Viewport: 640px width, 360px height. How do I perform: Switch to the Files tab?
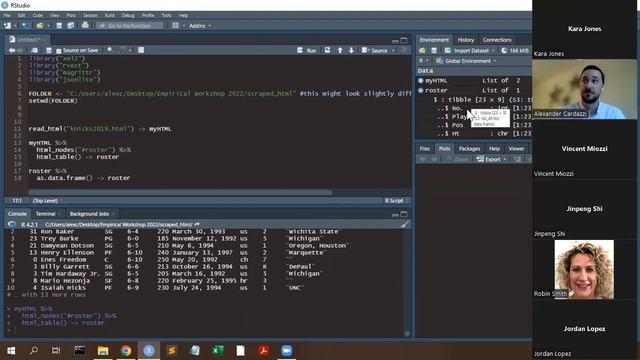tap(425, 149)
